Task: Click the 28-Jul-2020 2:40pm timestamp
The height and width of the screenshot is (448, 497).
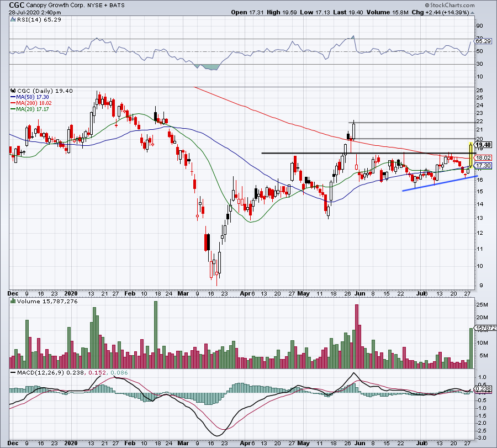Action: [x=35, y=13]
